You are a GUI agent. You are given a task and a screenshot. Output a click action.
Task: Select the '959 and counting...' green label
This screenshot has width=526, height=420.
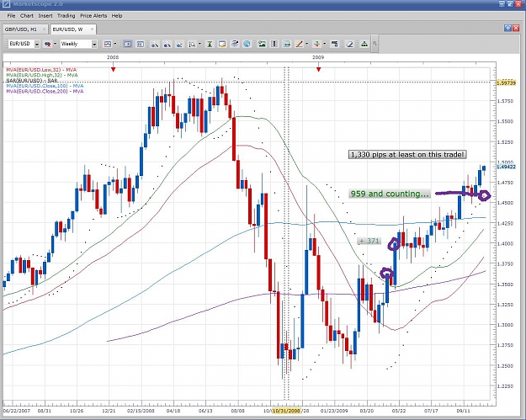[x=390, y=194]
